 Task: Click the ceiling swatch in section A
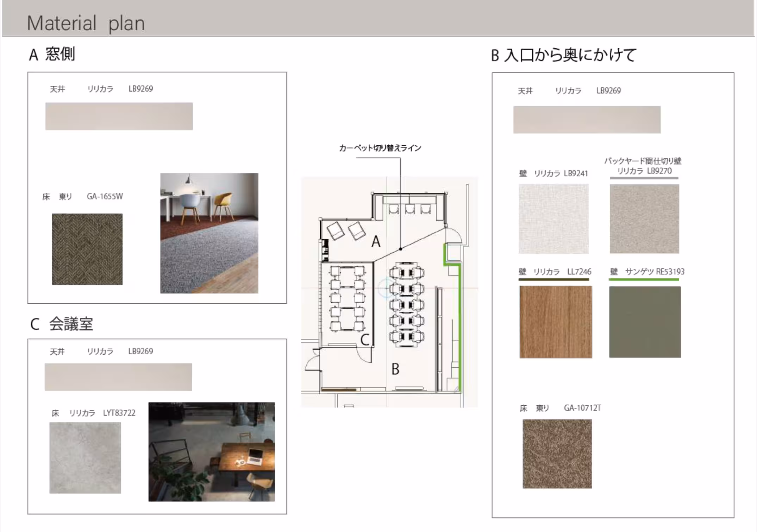[x=119, y=116]
